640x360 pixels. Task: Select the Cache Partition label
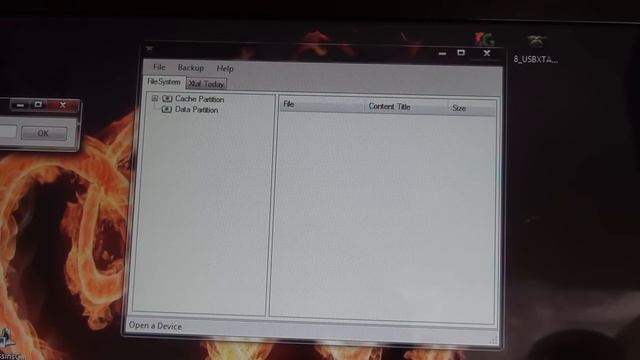click(x=200, y=99)
